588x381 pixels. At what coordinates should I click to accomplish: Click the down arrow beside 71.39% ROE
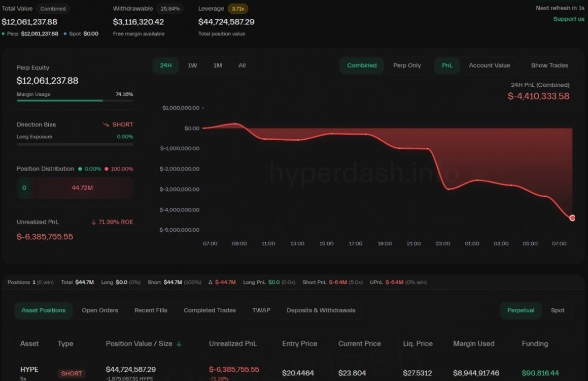coord(94,222)
